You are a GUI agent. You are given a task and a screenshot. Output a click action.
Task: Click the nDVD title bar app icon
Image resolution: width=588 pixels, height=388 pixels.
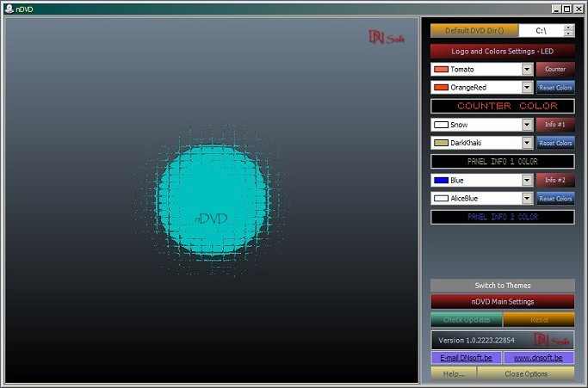point(9,9)
